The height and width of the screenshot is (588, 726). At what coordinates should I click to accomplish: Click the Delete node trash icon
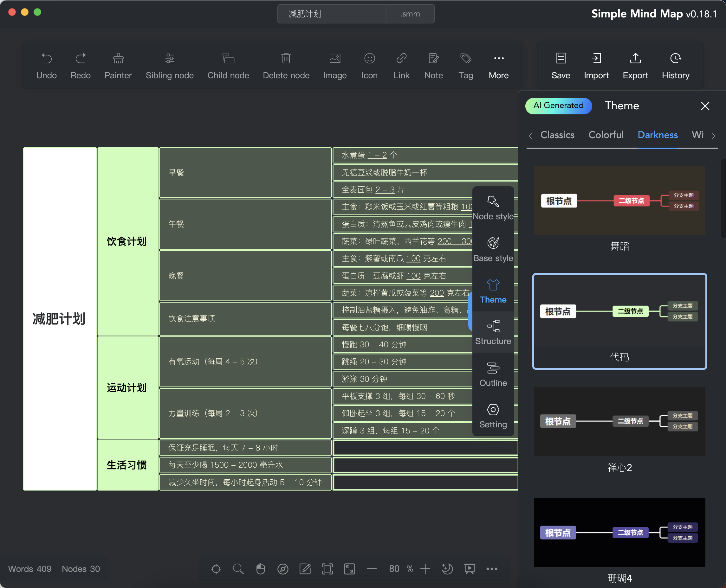(x=286, y=59)
